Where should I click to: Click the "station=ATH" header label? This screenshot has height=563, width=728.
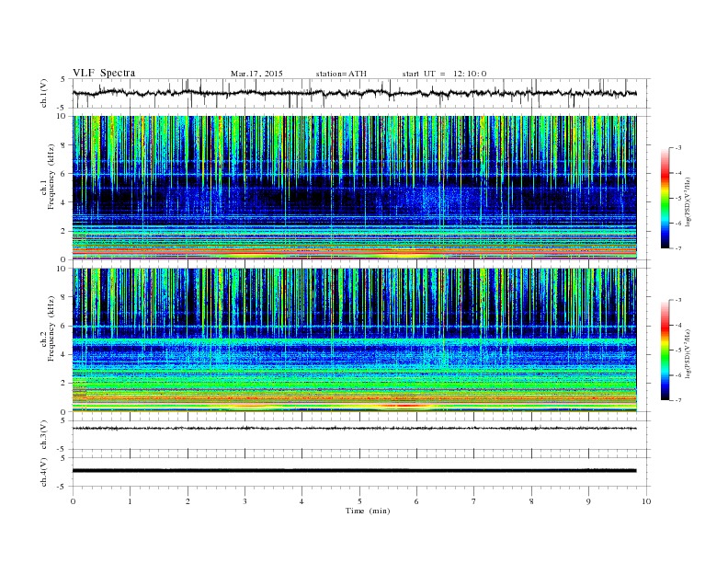coord(341,74)
